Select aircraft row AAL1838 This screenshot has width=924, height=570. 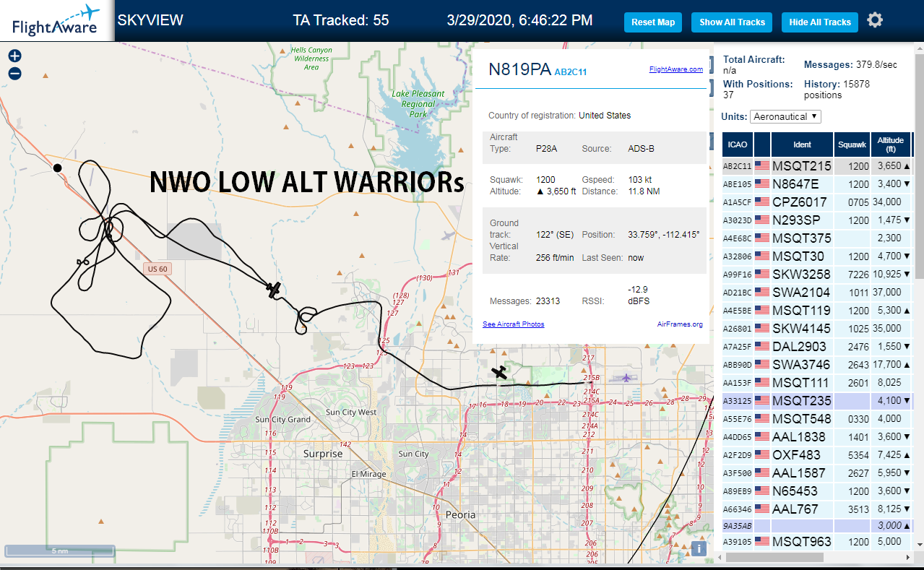[x=818, y=436]
